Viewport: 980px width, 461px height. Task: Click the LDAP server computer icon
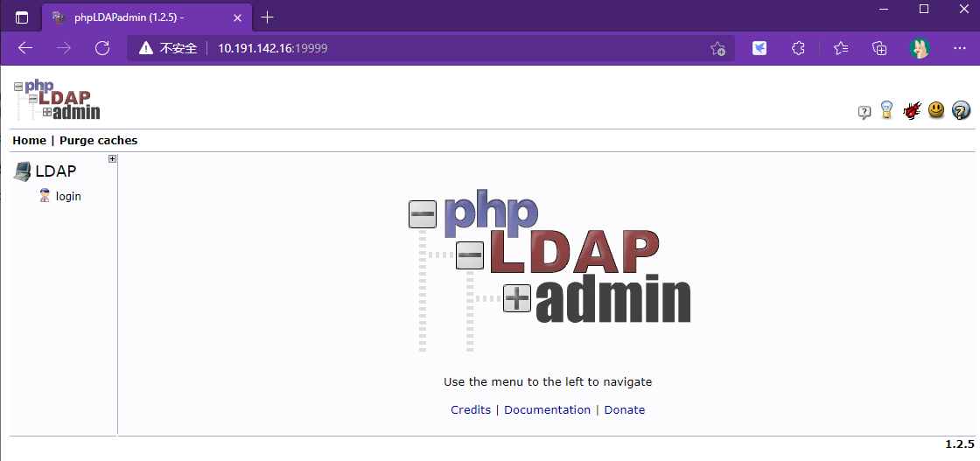pyautogui.click(x=23, y=171)
